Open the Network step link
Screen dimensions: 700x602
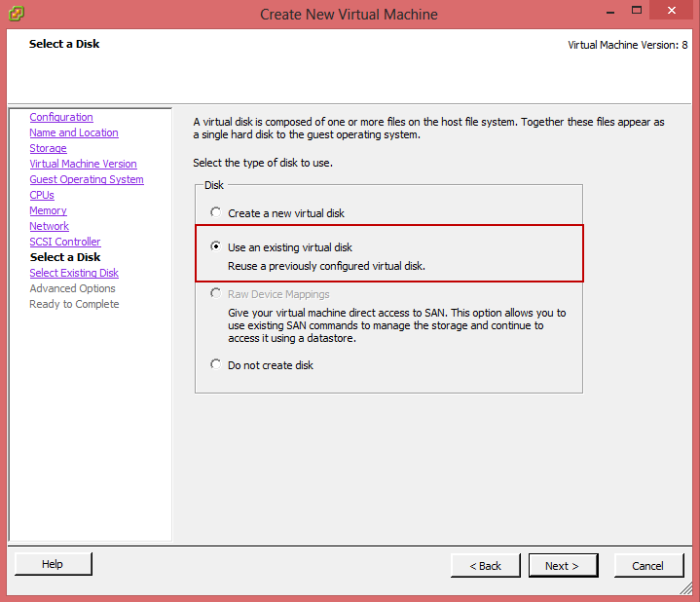tap(49, 226)
